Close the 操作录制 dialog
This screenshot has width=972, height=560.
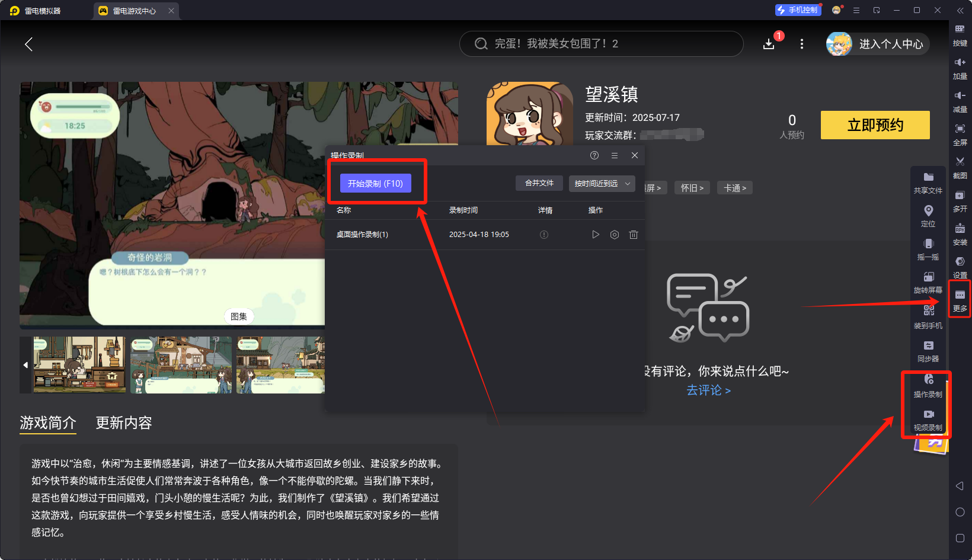click(x=635, y=155)
